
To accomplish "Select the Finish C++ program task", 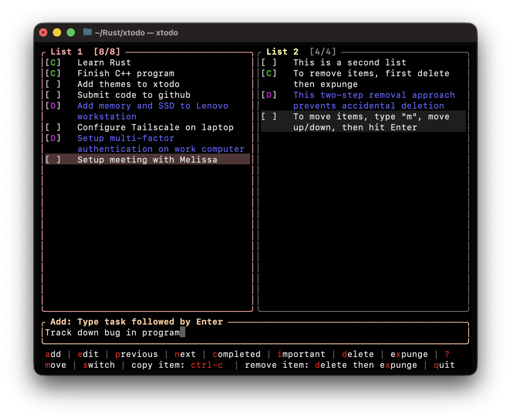I will (x=126, y=73).
